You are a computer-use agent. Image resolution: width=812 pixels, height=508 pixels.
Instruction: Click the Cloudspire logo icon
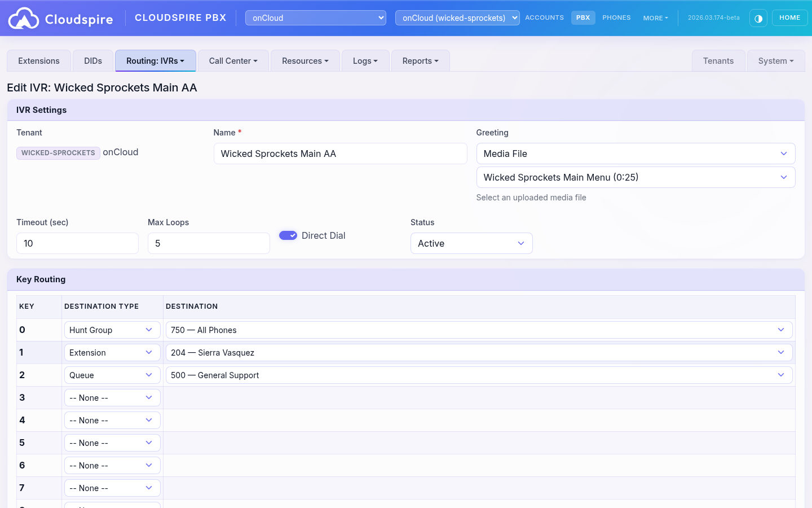(x=24, y=17)
